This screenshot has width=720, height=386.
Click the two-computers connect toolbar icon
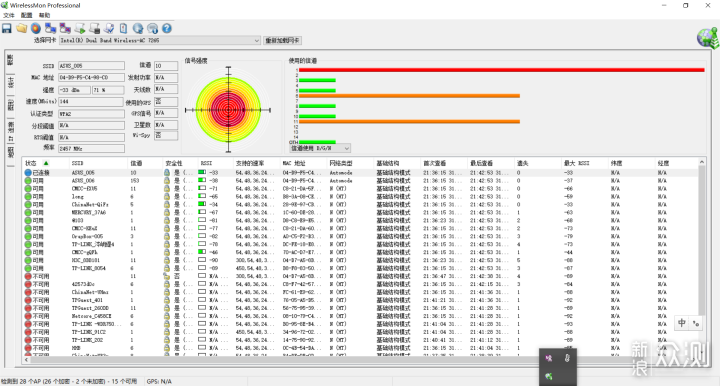click(x=51, y=28)
